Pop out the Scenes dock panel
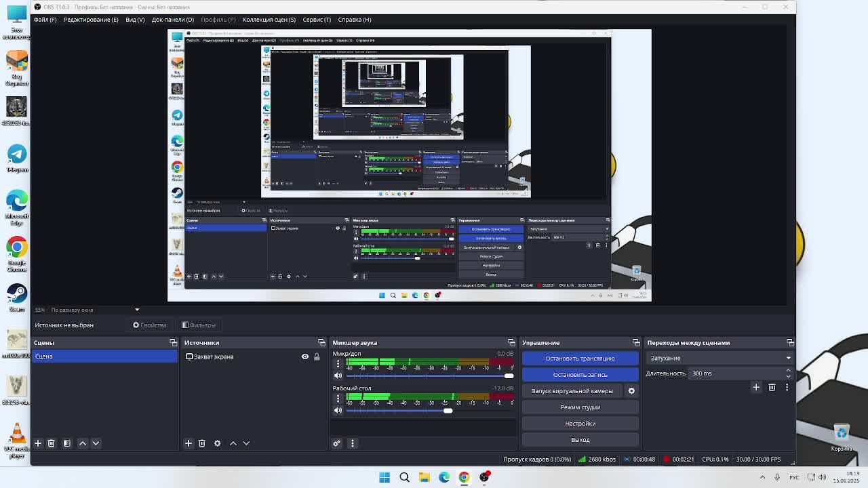Screen dimensions: 868x488 tap(173, 342)
